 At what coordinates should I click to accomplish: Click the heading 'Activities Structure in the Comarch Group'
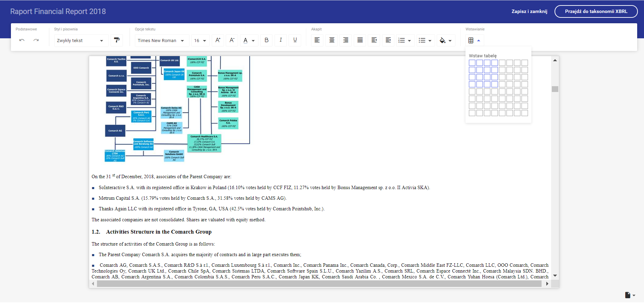click(159, 232)
